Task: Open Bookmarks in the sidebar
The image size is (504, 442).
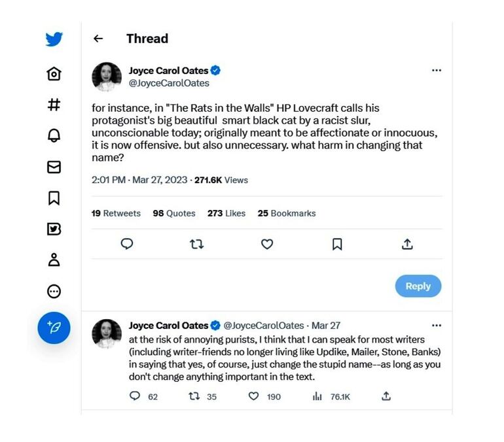Action: point(54,197)
